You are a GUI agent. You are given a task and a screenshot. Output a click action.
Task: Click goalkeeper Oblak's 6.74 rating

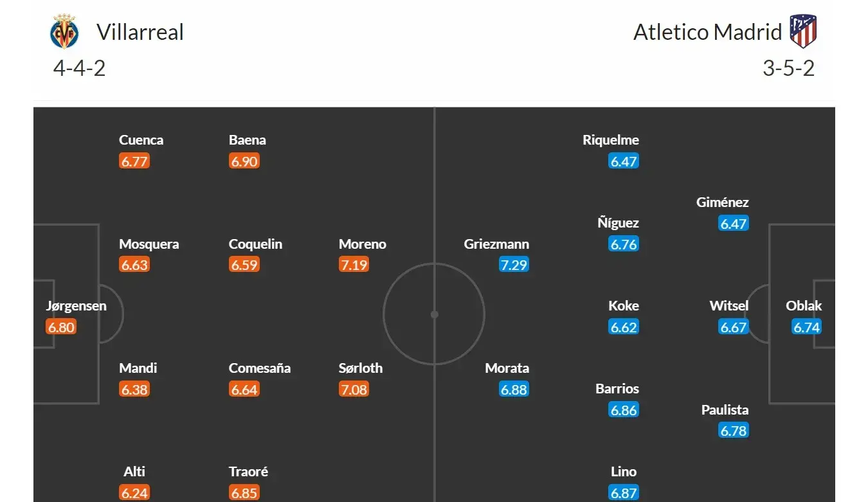(806, 327)
